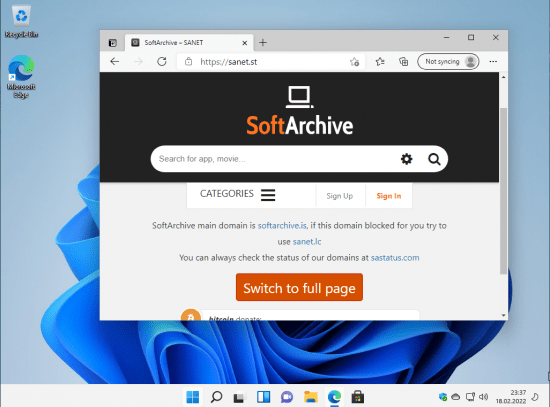This screenshot has width=550, height=407.
Task: Close the SoftArchive - SANET tab
Action: [244, 43]
